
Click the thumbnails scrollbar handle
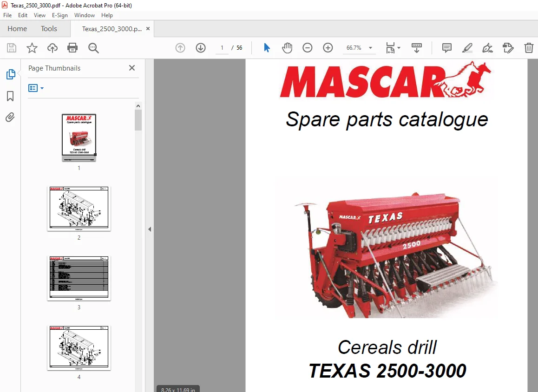138,120
